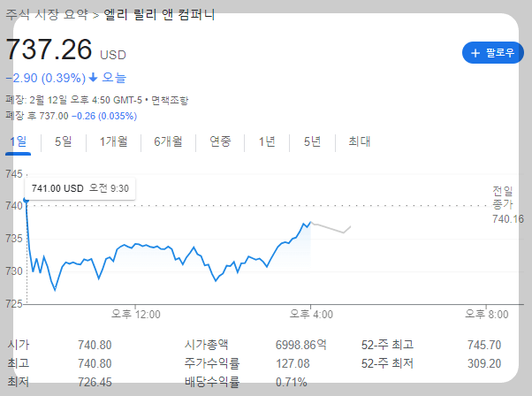This screenshot has height=396, width=532.
Task: Click the 최고 label in the stats table
Action: pyautogui.click(x=19, y=363)
